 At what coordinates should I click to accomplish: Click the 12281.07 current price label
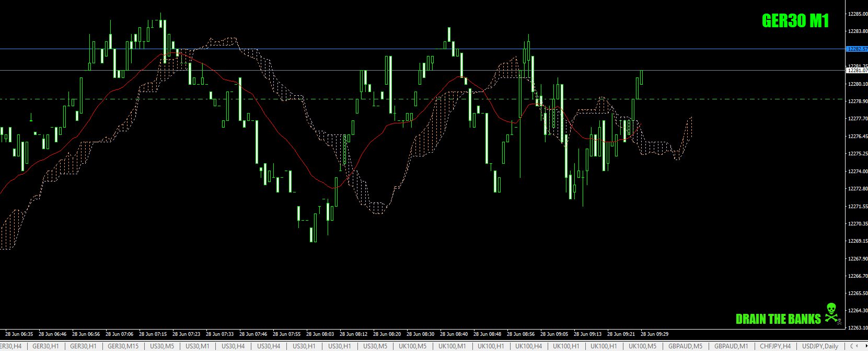coord(857,70)
